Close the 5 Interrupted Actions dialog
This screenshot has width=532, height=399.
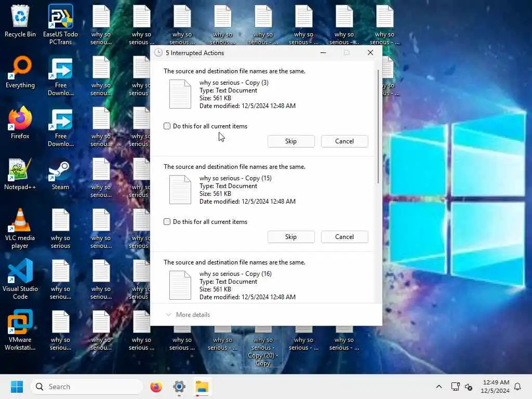370,52
